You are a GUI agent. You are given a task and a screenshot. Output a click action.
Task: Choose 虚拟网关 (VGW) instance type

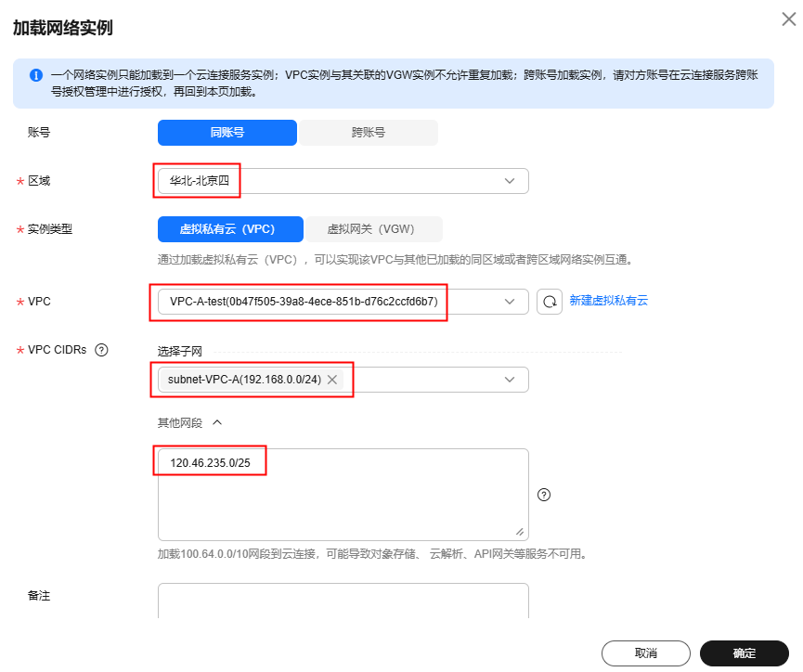(x=372, y=229)
